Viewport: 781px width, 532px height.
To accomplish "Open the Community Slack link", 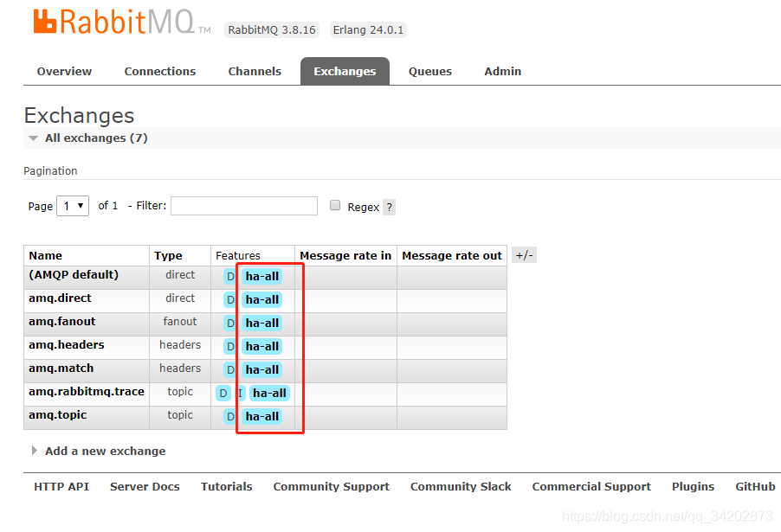I will (461, 487).
